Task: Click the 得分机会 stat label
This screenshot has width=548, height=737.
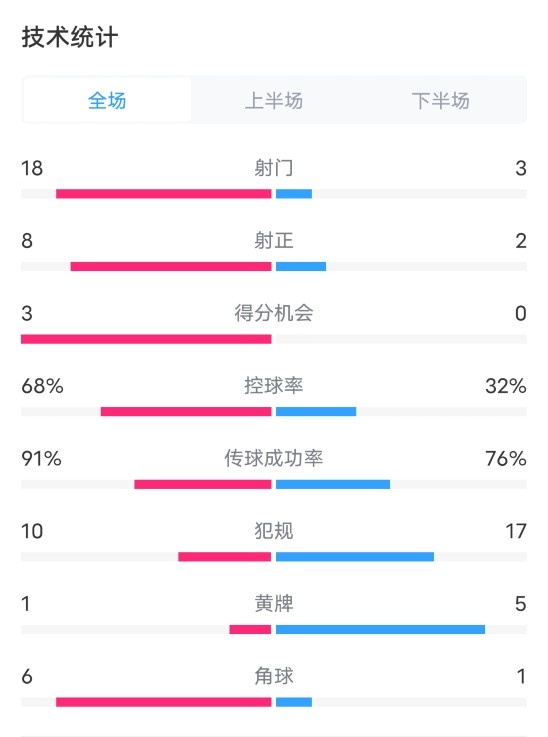Action: pos(274,313)
